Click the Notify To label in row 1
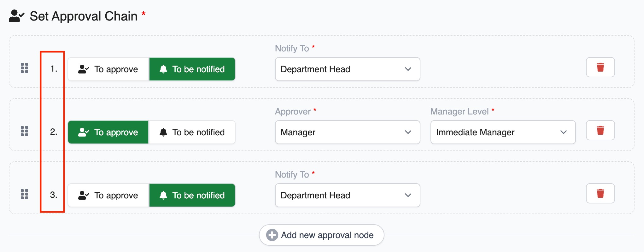 click(x=292, y=48)
